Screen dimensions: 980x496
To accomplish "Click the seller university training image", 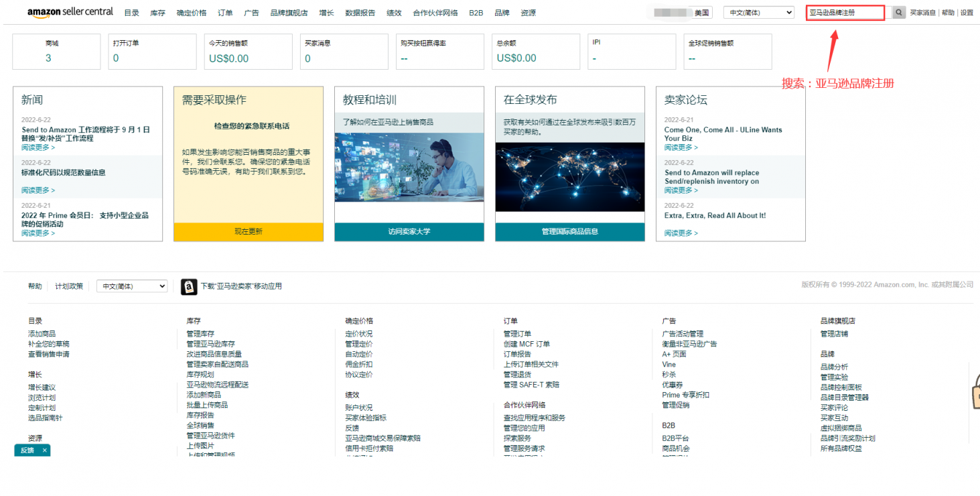I will tap(409, 168).
